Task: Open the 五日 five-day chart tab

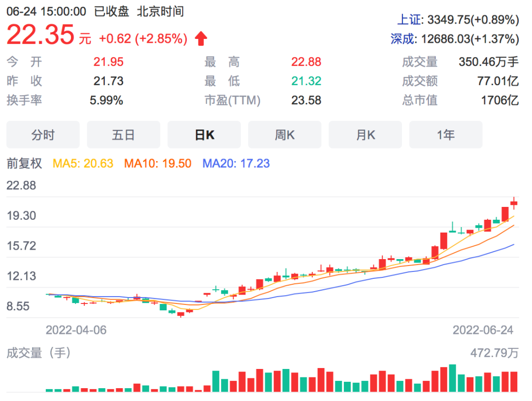Action: click(x=123, y=134)
